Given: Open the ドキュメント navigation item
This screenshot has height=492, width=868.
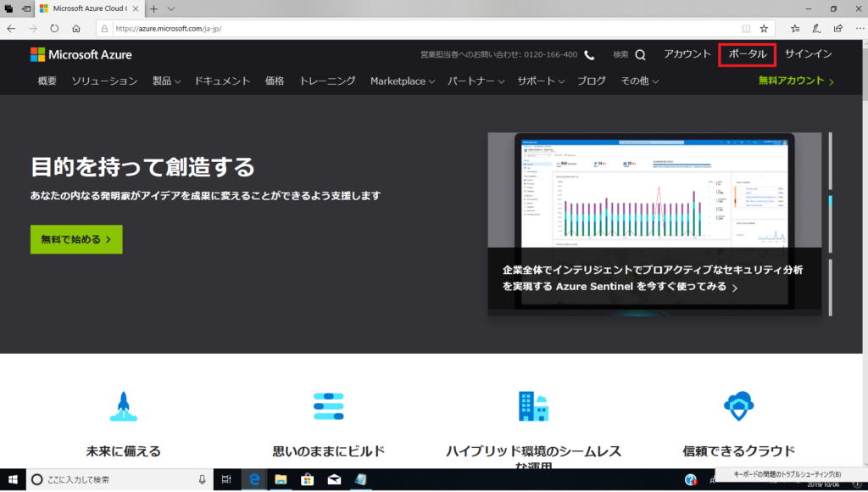Looking at the screenshot, I should pyautogui.click(x=222, y=81).
